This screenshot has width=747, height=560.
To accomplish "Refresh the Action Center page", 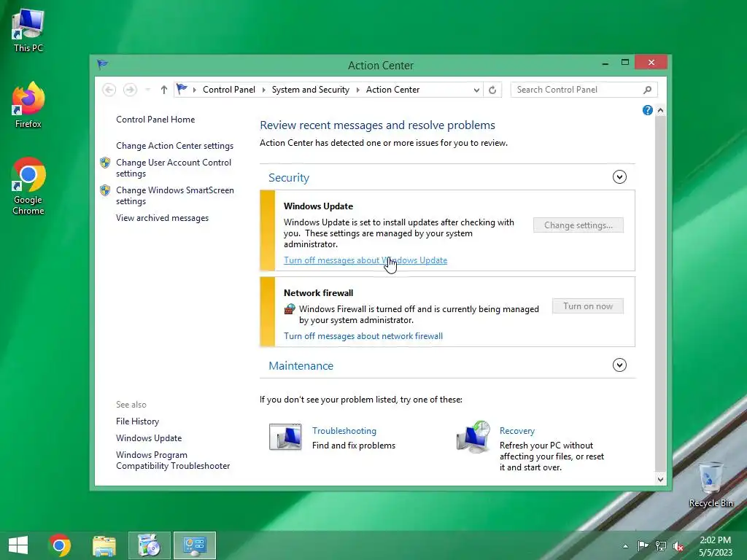I will click(492, 90).
